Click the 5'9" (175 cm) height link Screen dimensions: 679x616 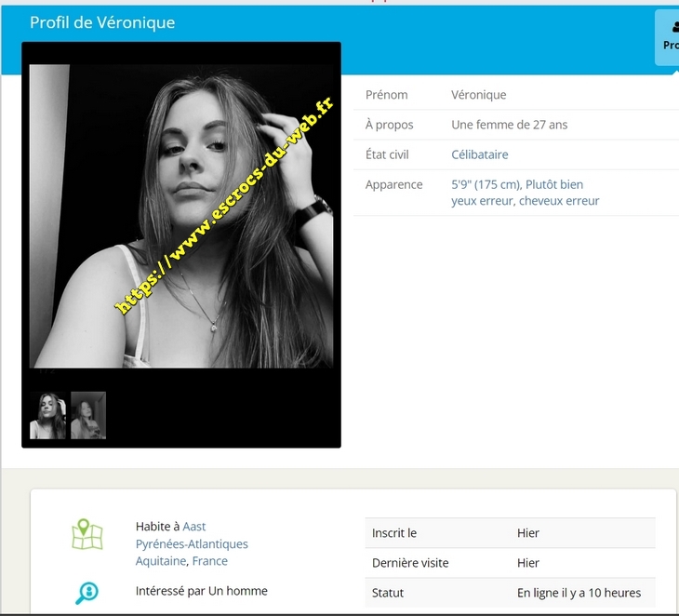(x=486, y=184)
